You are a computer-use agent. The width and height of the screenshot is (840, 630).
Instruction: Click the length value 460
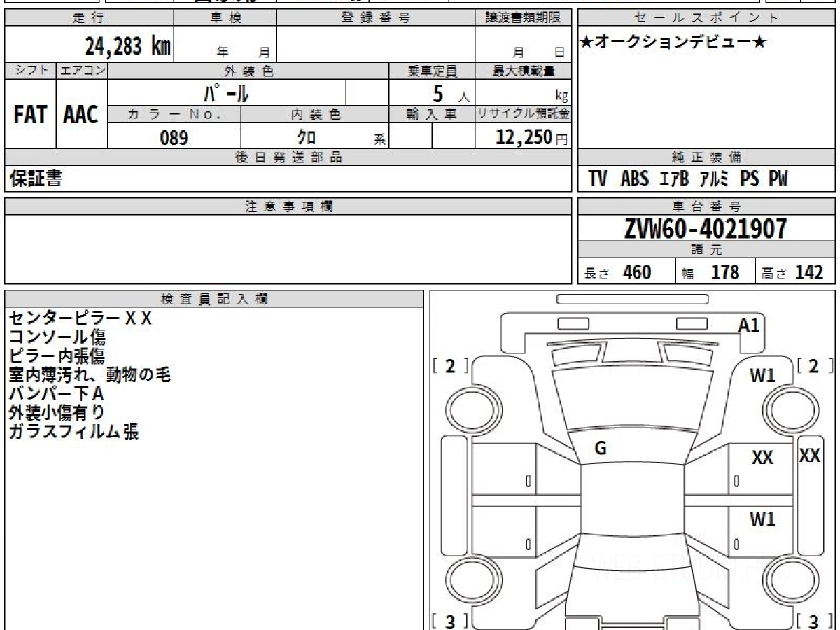637,272
